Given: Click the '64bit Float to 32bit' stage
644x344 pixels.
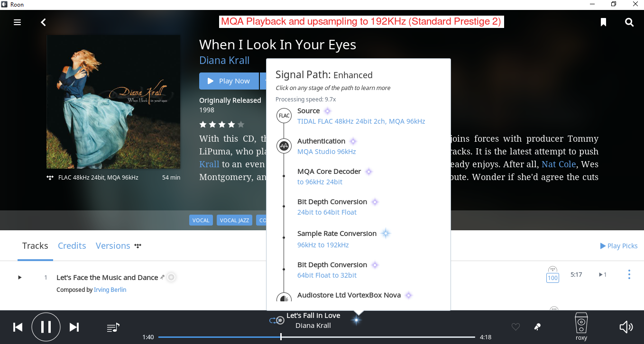Looking at the screenshot, I should (x=327, y=275).
